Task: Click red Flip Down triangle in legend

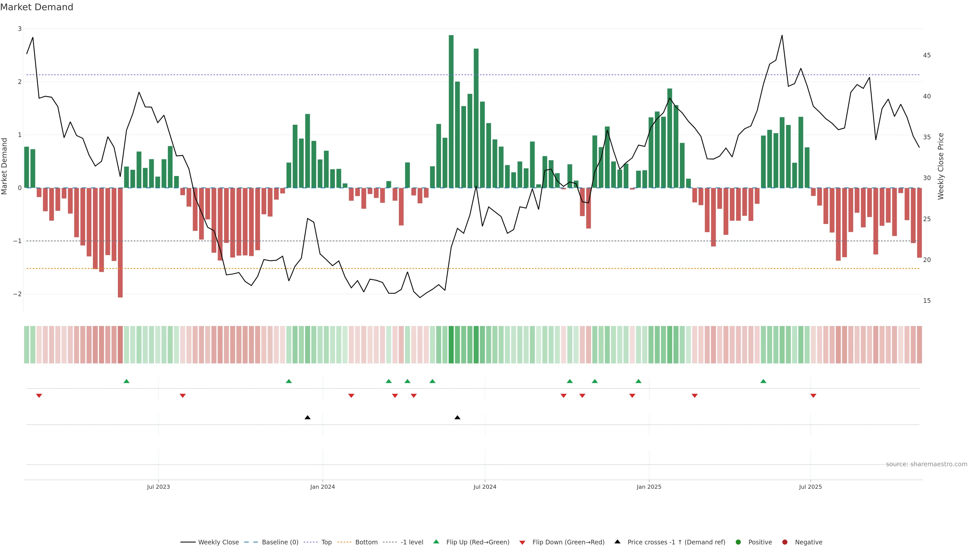Action: [x=522, y=543]
